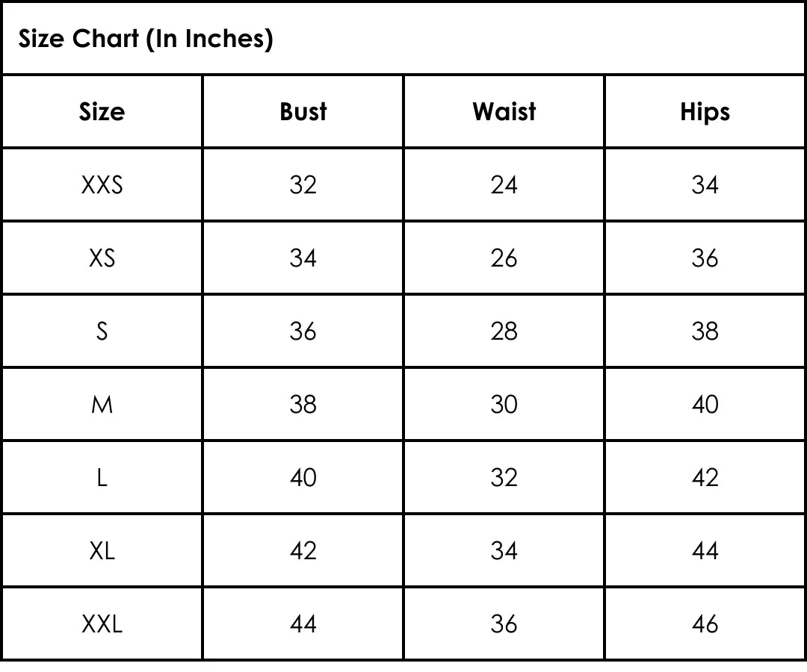Click the XL size cell

(102, 550)
